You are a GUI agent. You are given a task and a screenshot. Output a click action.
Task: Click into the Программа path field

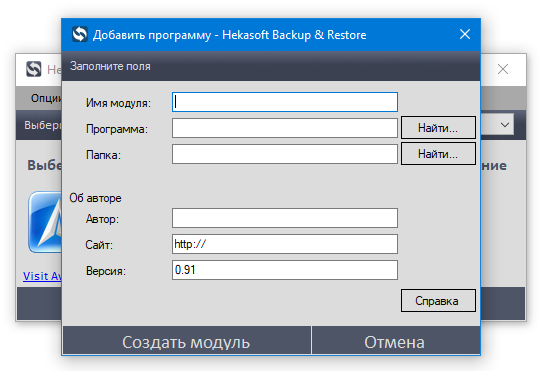pos(285,128)
